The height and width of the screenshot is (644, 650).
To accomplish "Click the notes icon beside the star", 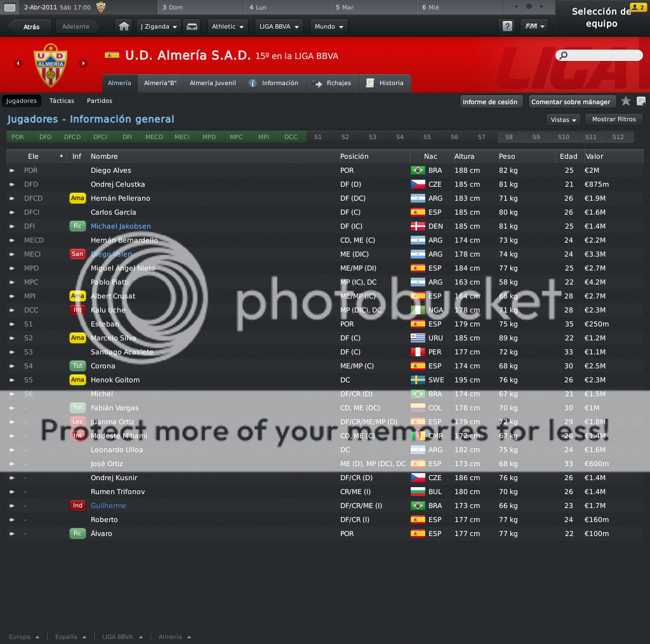I will pos(640,101).
